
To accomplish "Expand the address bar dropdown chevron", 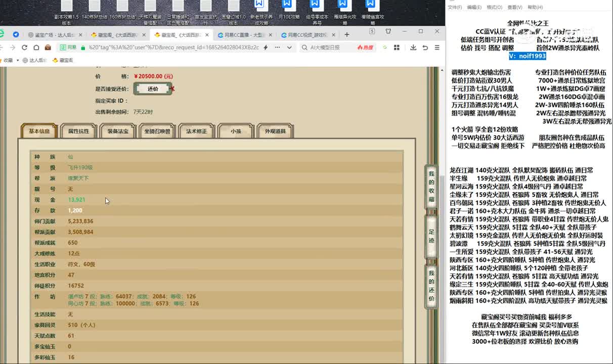I will pos(289,48).
